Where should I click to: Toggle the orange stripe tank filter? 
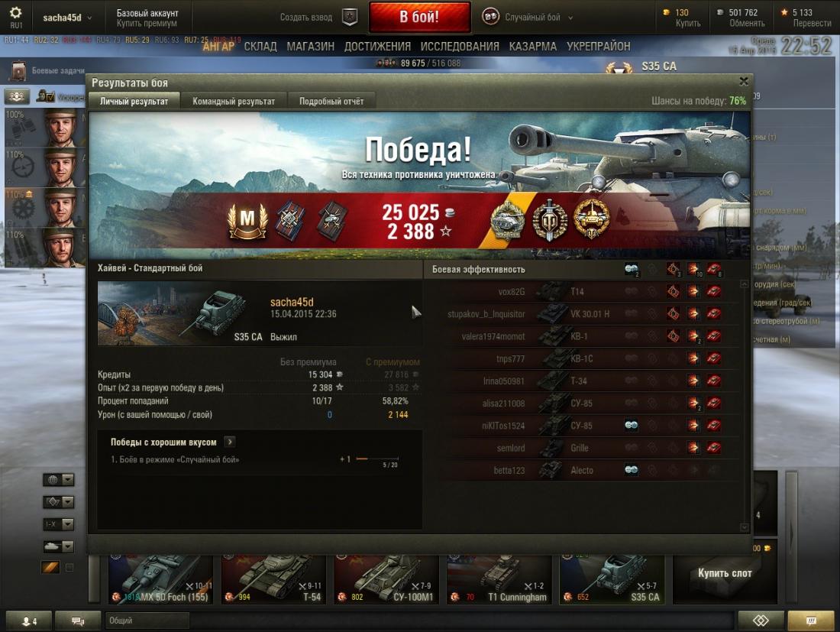[x=50, y=567]
